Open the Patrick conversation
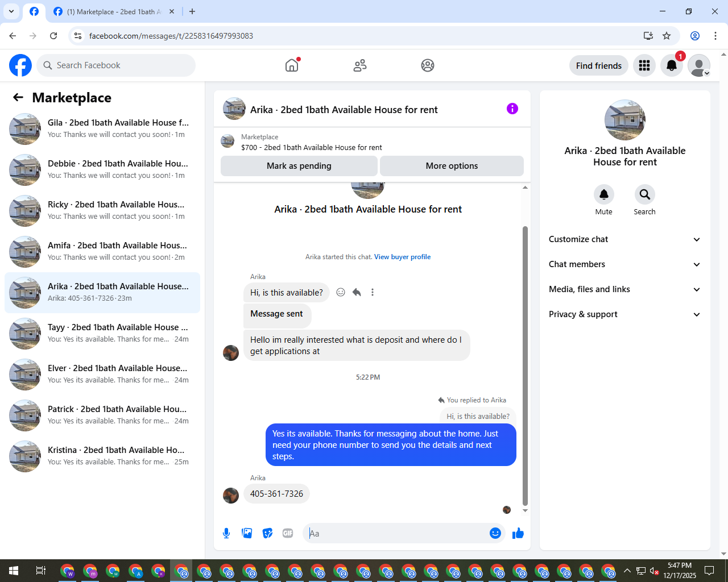Viewport: 728px width, 582px height. (x=102, y=415)
